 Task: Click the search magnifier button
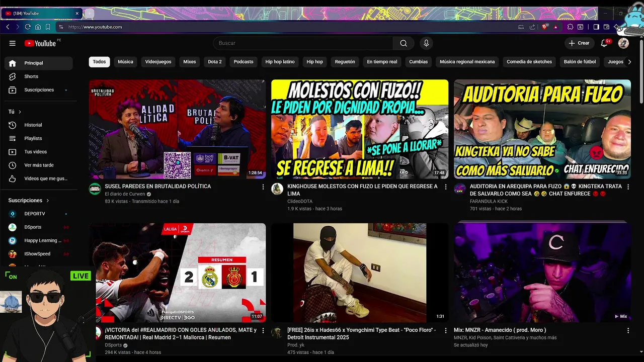click(x=404, y=43)
